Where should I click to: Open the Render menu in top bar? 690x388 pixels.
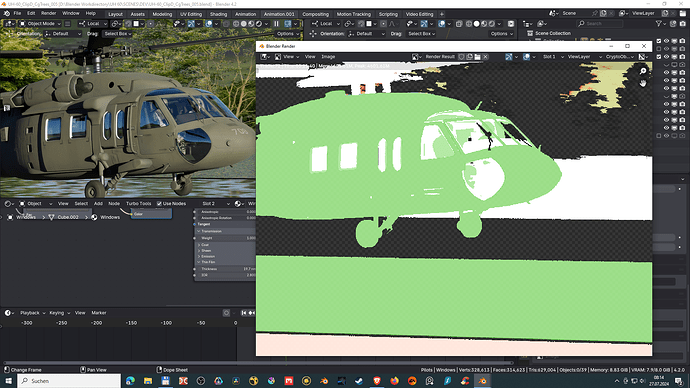coord(48,13)
